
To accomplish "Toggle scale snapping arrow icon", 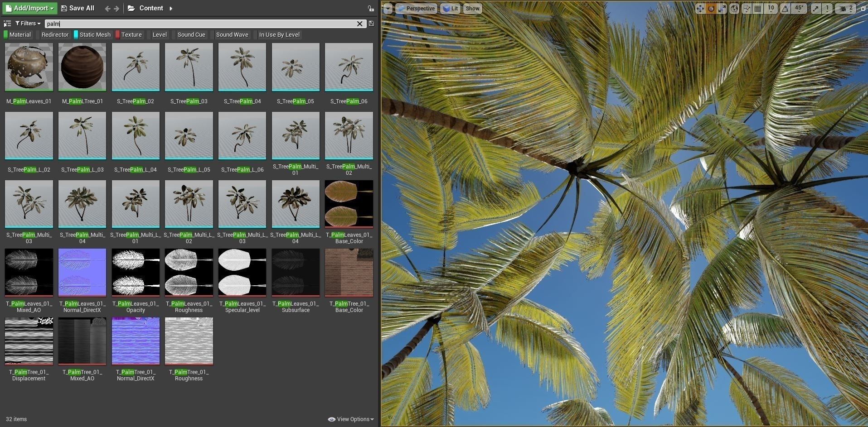I will tap(816, 8).
